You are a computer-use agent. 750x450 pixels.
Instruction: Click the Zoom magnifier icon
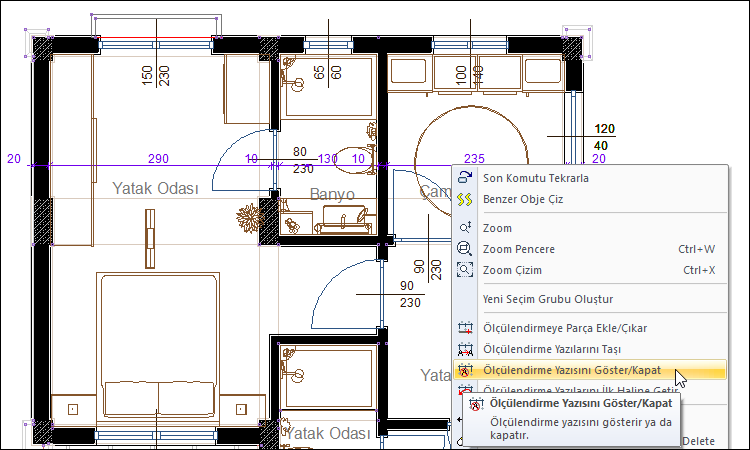pos(465,228)
